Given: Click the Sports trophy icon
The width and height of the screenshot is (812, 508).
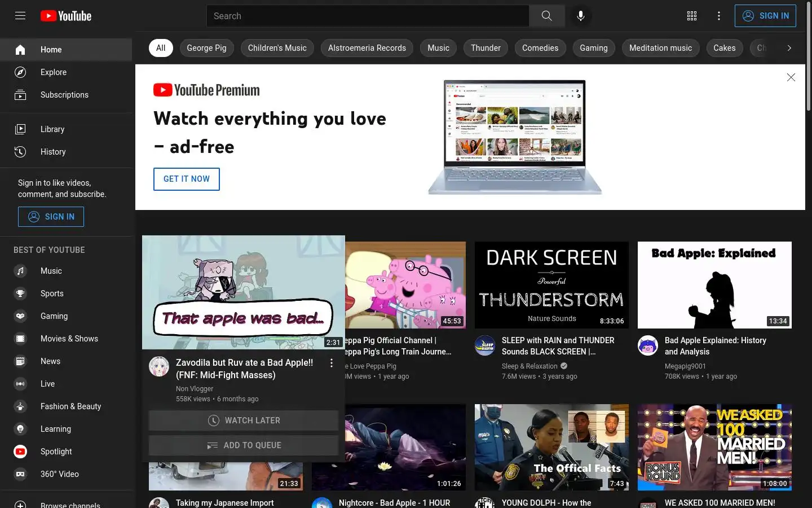Looking at the screenshot, I should pos(20,294).
